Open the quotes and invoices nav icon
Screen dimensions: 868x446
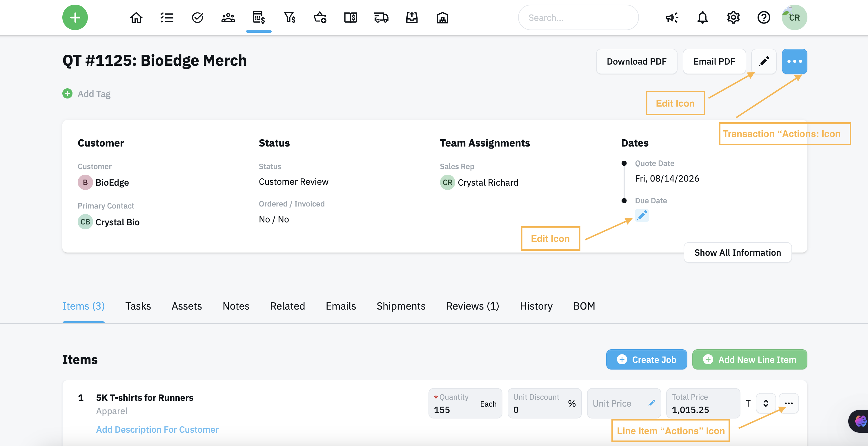[258, 17]
